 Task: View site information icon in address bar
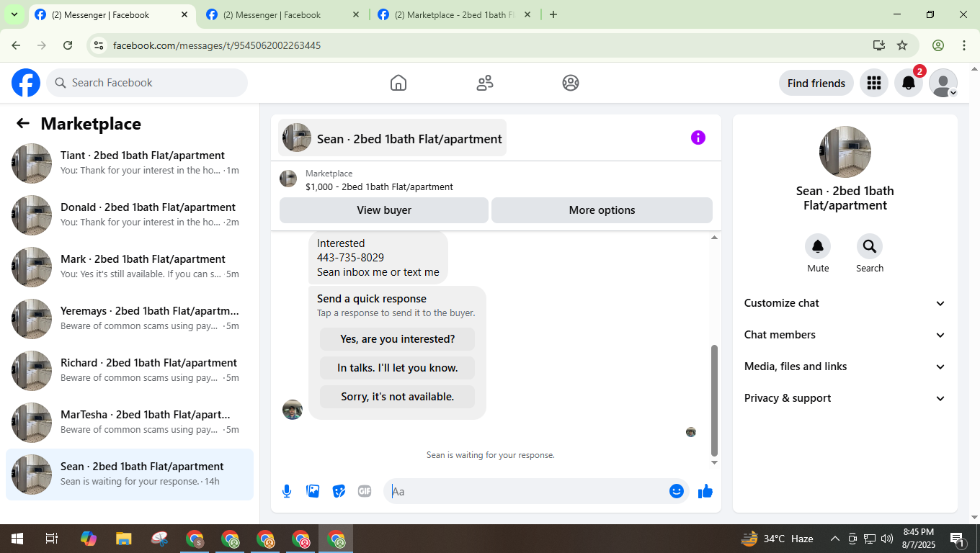click(x=99, y=45)
